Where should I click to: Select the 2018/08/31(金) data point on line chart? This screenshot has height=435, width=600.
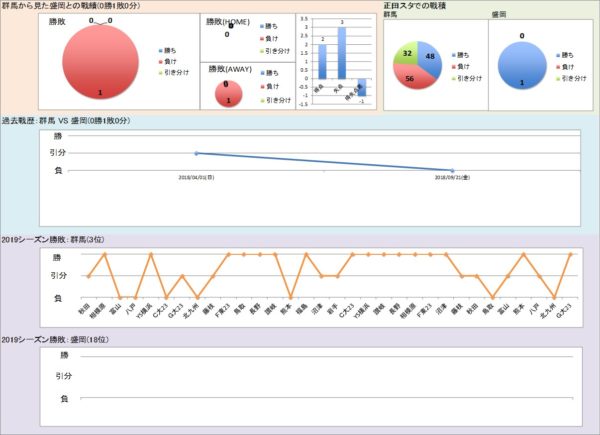coord(452,170)
